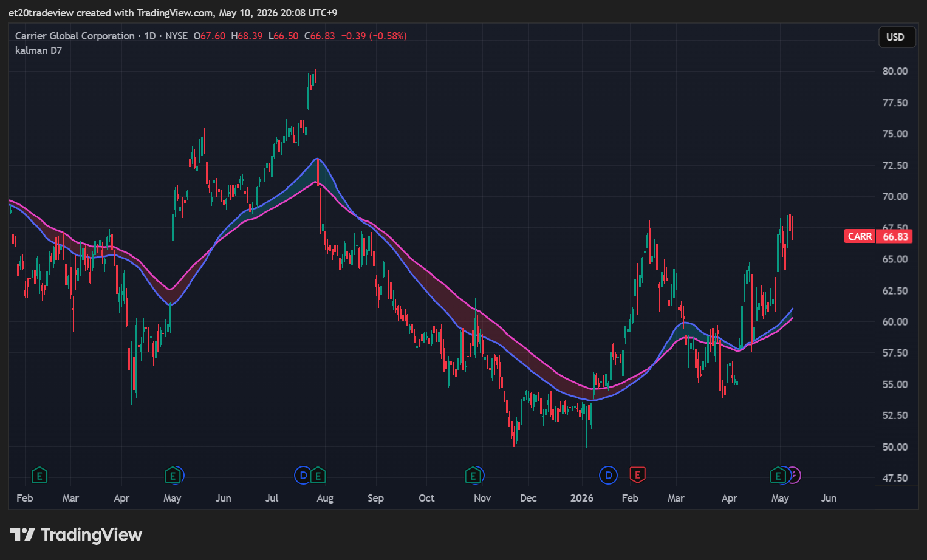Click the earnings E marker before Aug
This screenshot has width=927, height=560.
(318, 476)
